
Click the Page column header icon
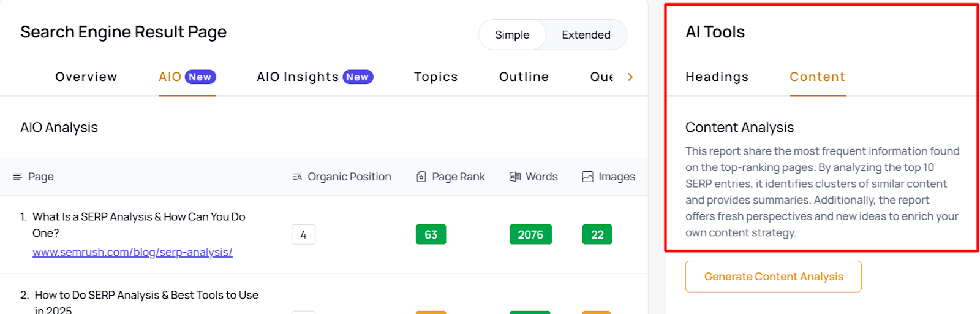(x=18, y=177)
